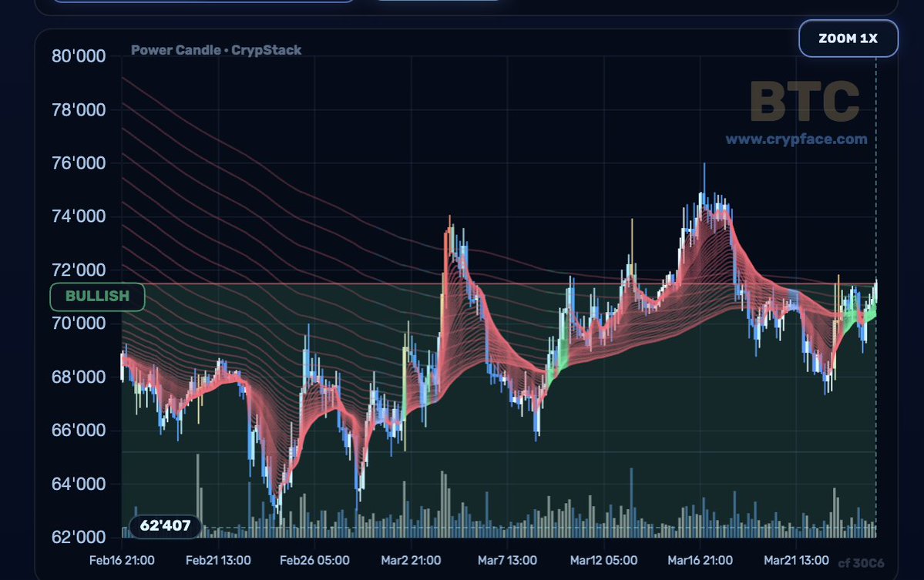Click the Feb26 05:00 time label

click(x=314, y=560)
